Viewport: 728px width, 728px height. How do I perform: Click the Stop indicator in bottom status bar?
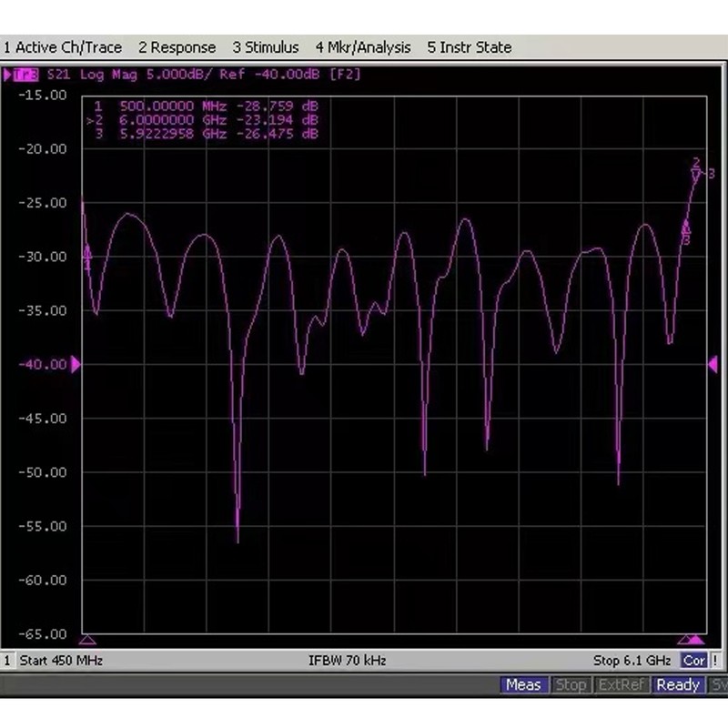(x=572, y=684)
